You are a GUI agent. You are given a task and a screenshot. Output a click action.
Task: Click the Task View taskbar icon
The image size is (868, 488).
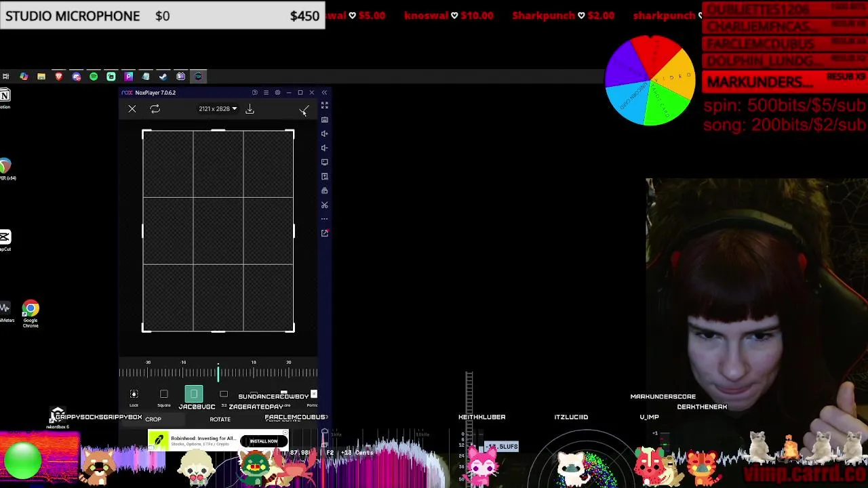[x=5, y=77]
